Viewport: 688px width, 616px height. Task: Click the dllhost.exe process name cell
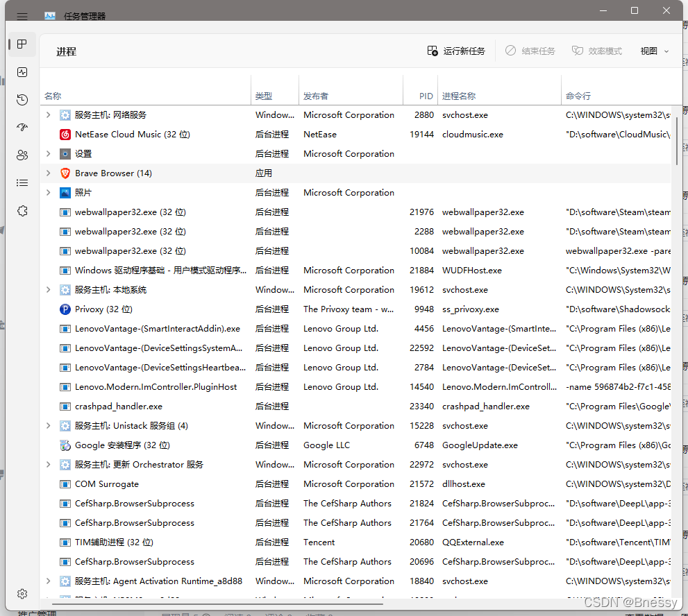coord(463,484)
